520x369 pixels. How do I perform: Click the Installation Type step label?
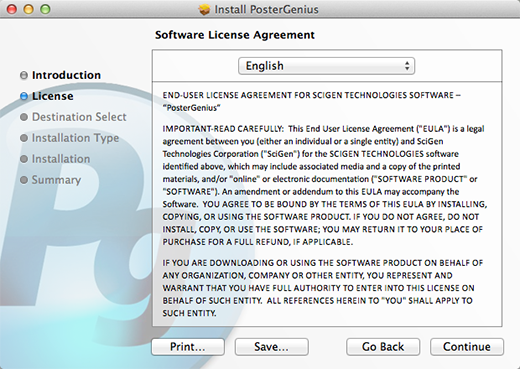tap(75, 138)
